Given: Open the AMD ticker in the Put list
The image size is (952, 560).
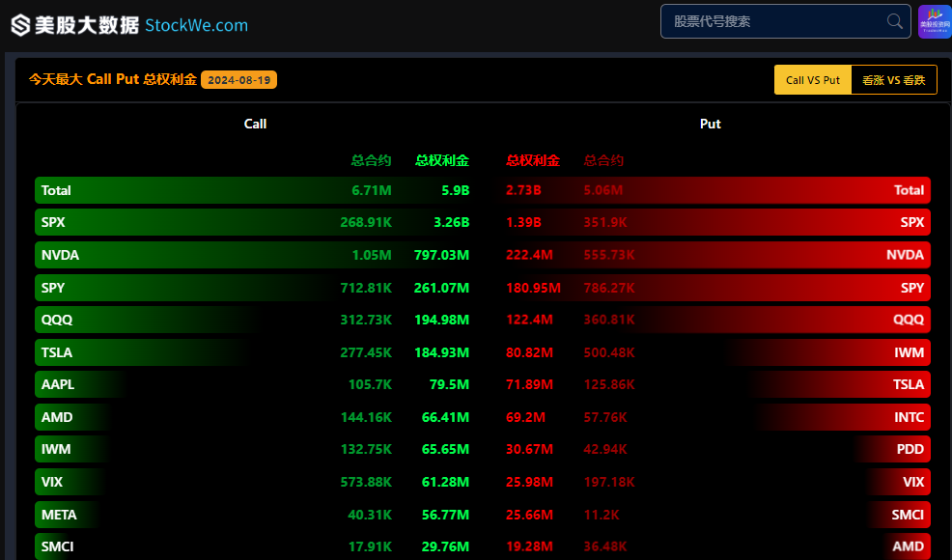Looking at the screenshot, I should click(x=909, y=546).
